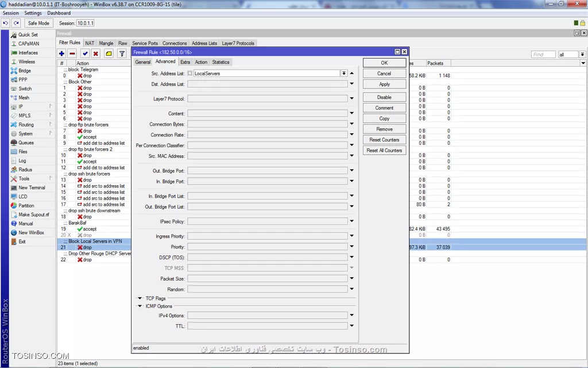This screenshot has height=368, width=588.
Task: Toggle invert checkbox for Src. Address List
Action: coord(190,74)
